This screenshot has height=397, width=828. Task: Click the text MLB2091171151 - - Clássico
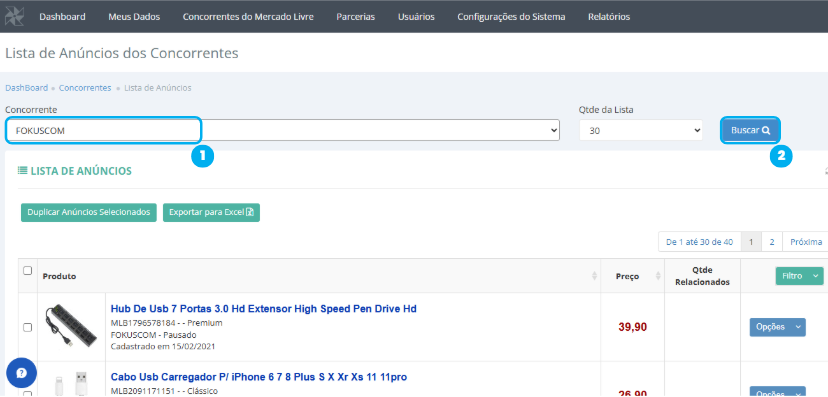click(164, 391)
